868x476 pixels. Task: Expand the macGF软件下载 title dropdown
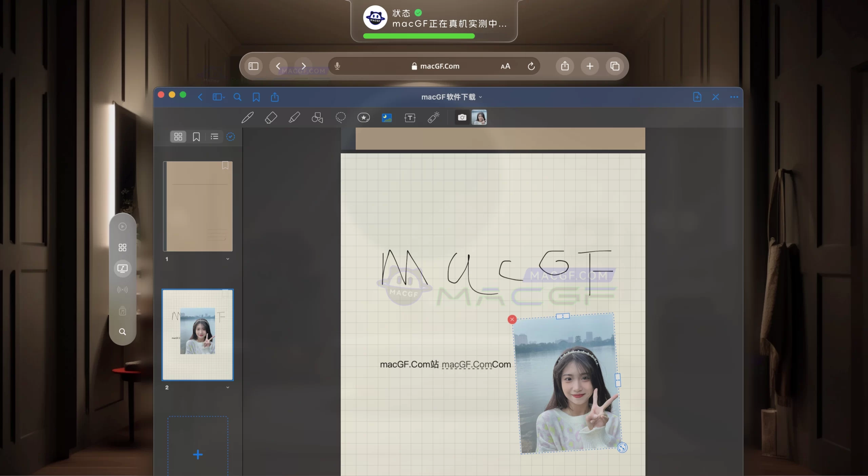point(481,97)
